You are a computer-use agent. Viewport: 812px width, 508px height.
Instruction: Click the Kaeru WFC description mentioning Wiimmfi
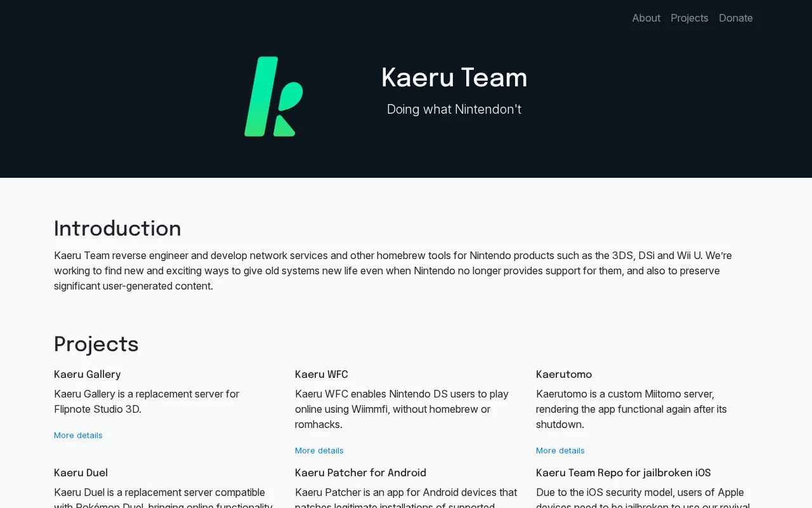click(402, 409)
